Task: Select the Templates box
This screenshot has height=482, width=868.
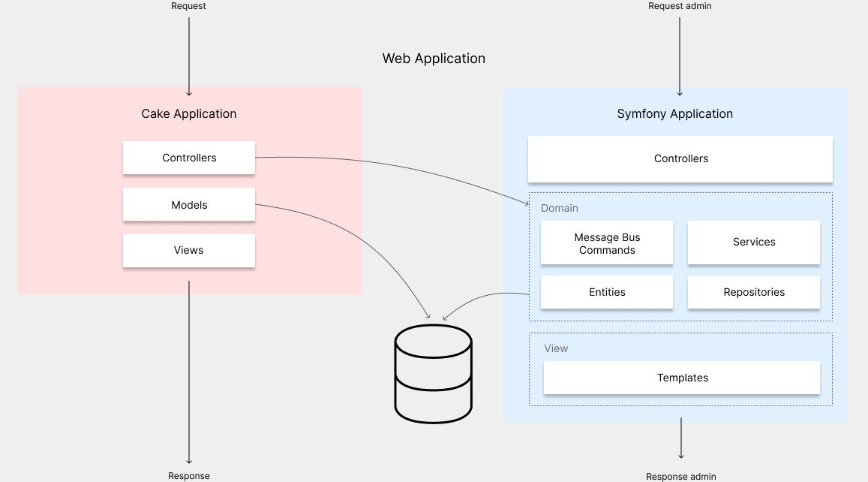Action: [x=682, y=378]
